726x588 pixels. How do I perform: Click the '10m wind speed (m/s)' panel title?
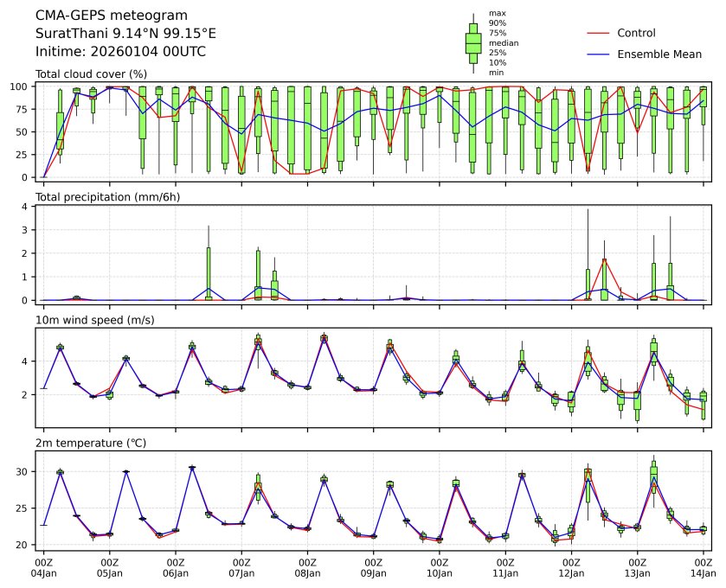(x=94, y=320)
